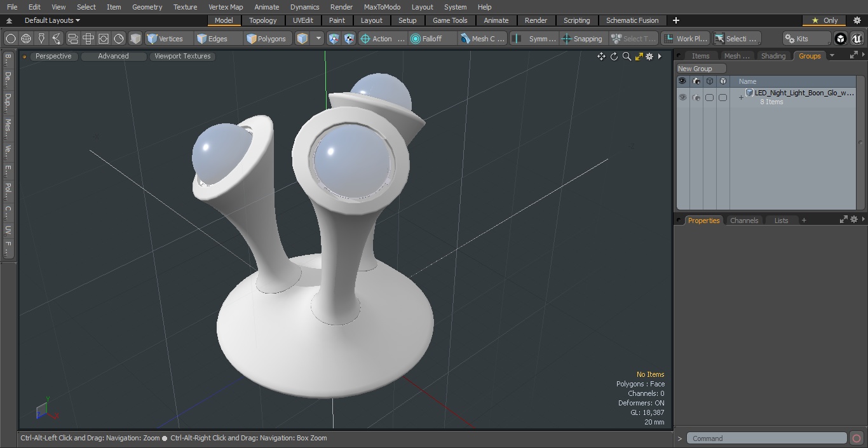Viewport: 868px width, 448px height.
Task: Open the Mesh Constraint menu
Action: pyautogui.click(x=483, y=39)
